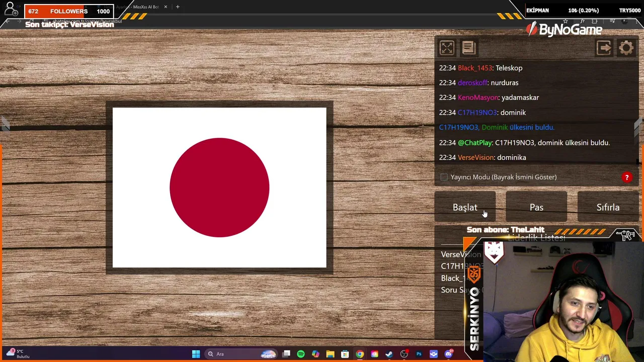Image resolution: width=644 pixels, height=362 pixels.
Task: Close the MissXss AI Bot browser tab
Action: (x=166, y=7)
